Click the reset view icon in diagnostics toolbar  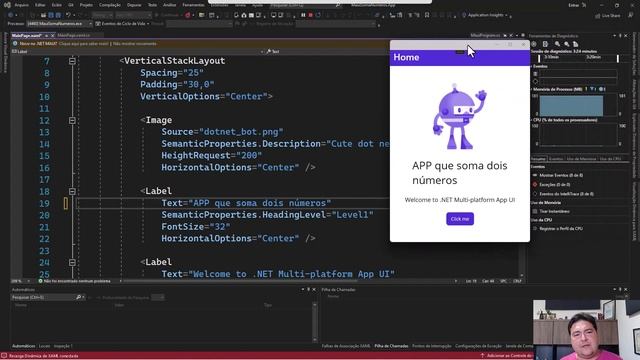pyautogui.click(x=576, y=44)
